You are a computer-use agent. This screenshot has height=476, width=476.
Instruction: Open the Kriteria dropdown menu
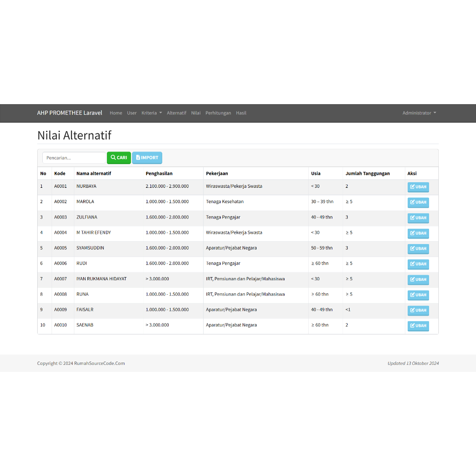152,113
